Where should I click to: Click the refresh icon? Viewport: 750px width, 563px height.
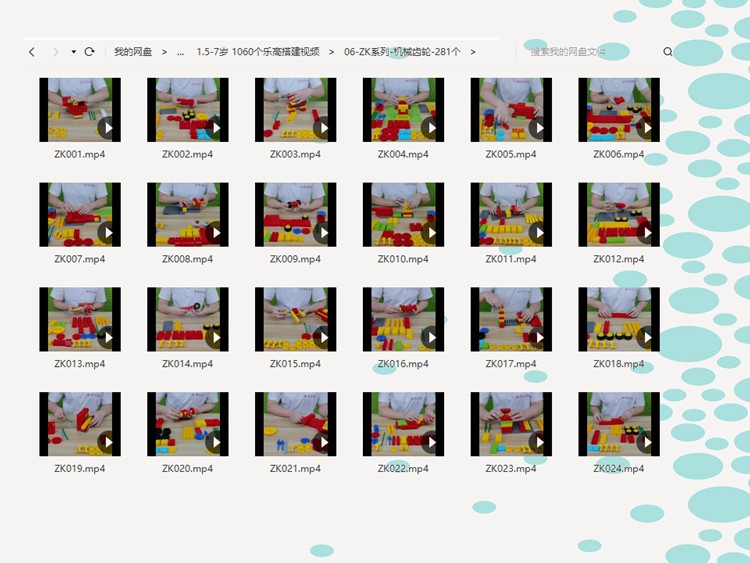(89, 52)
